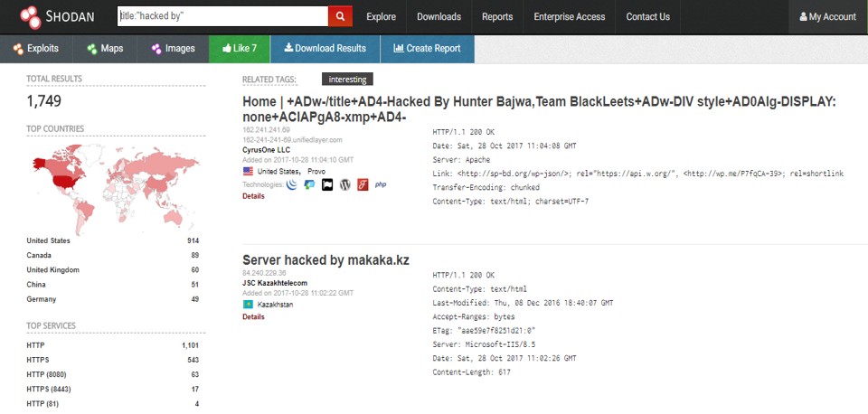
Task: Click 'Server: Apache' header line
Action: coord(461,160)
